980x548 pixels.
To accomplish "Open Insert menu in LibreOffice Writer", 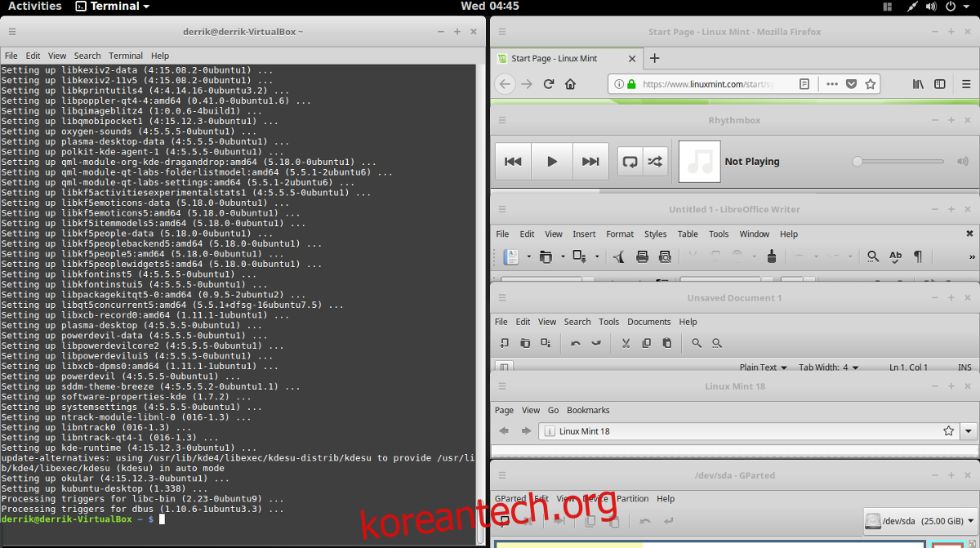I will pos(584,234).
